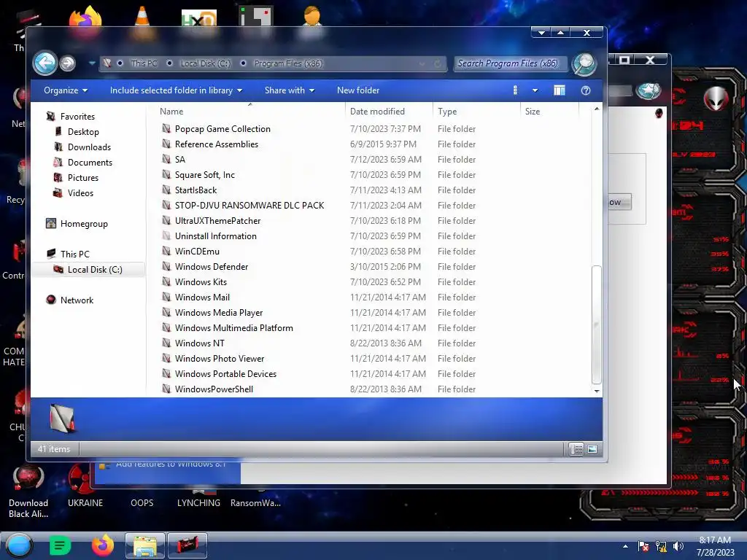Sort by Type column header

(x=476, y=112)
